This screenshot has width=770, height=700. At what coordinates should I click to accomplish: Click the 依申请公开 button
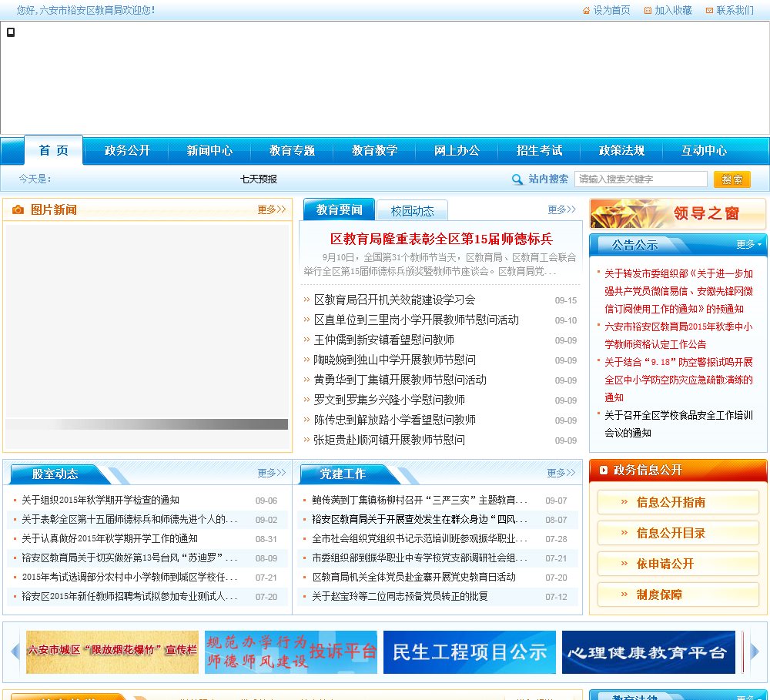point(678,564)
